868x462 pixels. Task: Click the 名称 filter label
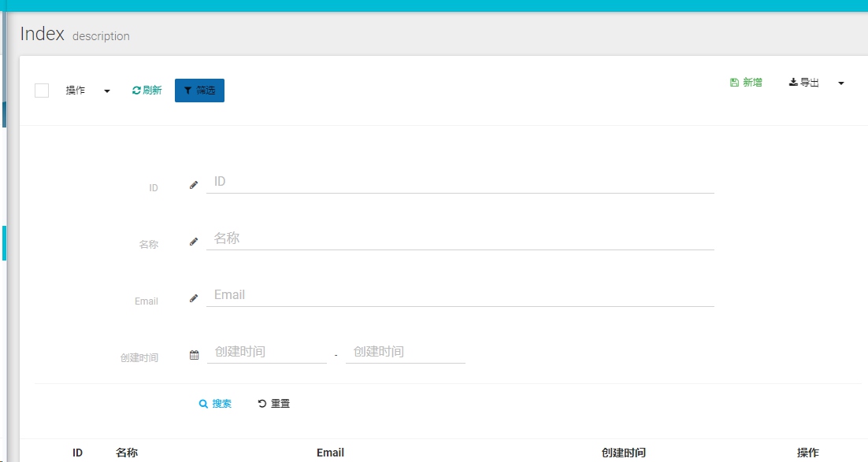(148, 245)
